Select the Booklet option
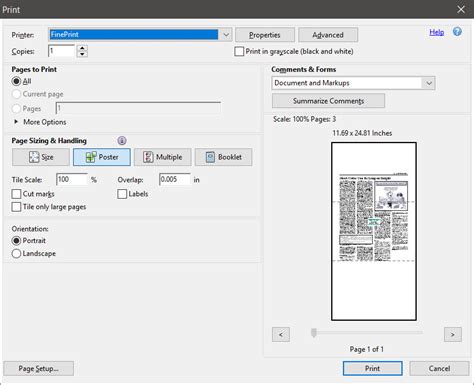The width and height of the screenshot is (474, 385). tap(224, 157)
